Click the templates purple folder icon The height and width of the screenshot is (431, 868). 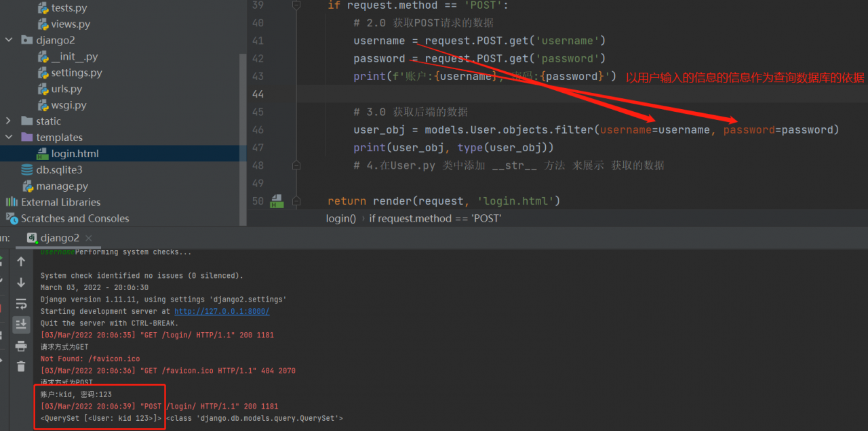[27, 138]
